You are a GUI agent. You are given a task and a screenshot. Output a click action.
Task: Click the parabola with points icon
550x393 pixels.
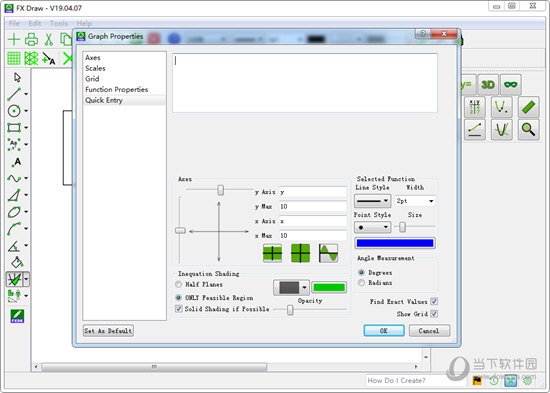click(502, 107)
